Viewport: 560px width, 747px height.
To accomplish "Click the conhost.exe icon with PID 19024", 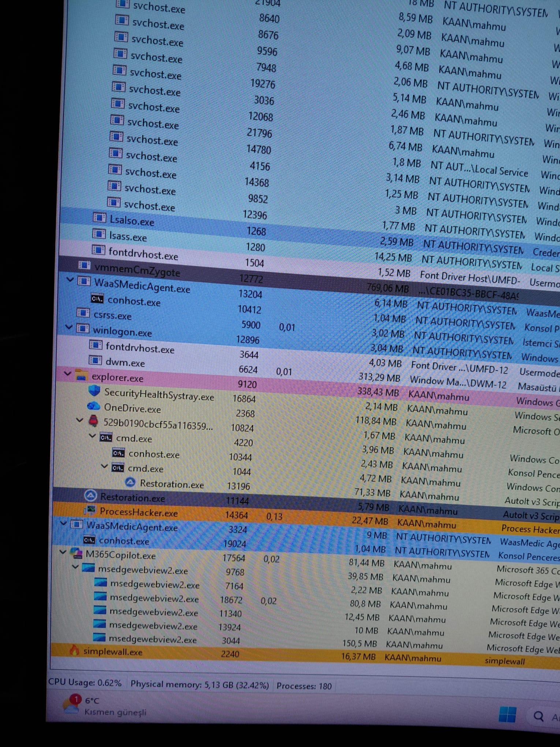I will point(89,540).
